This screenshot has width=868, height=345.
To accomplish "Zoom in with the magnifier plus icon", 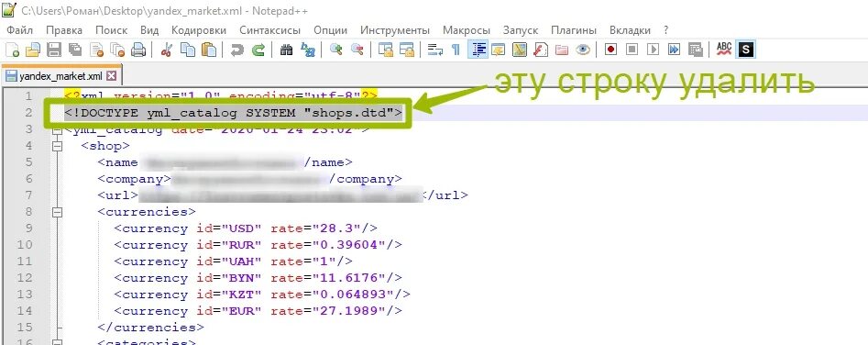I will click(335, 50).
